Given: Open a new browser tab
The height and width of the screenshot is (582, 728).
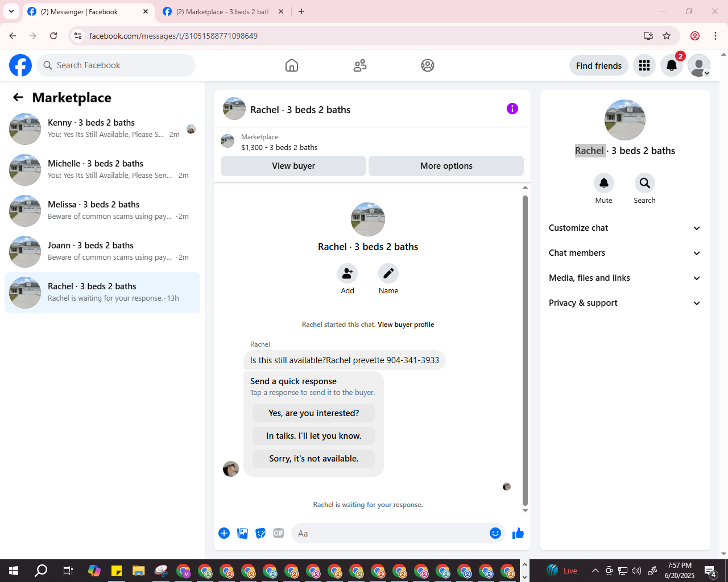Looking at the screenshot, I should tap(301, 11).
